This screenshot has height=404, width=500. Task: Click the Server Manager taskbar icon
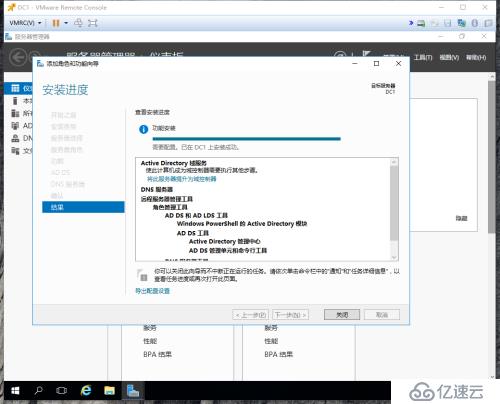tap(133, 391)
